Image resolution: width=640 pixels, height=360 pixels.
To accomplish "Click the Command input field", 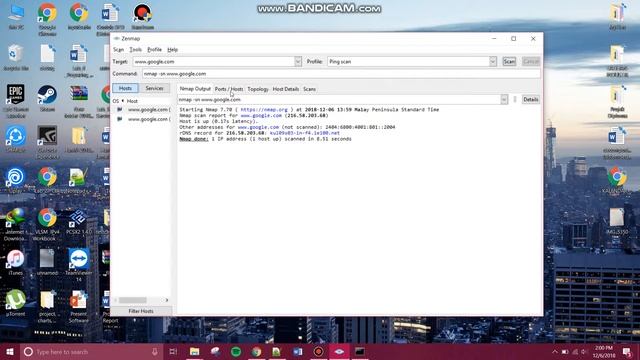I will click(x=341, y=74).
